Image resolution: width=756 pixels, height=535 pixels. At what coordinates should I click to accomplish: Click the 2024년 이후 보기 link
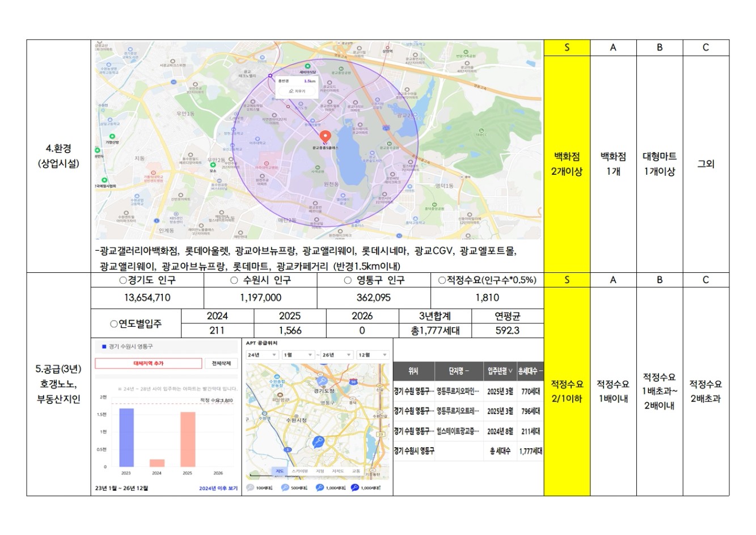[218, 488]
